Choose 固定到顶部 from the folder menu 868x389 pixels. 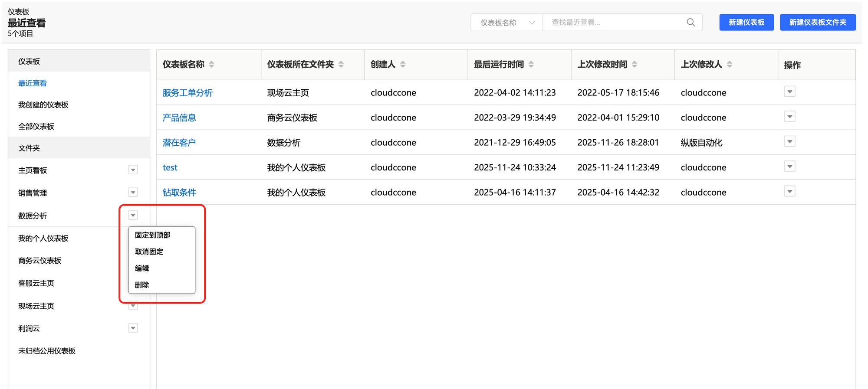coord(153,235)
